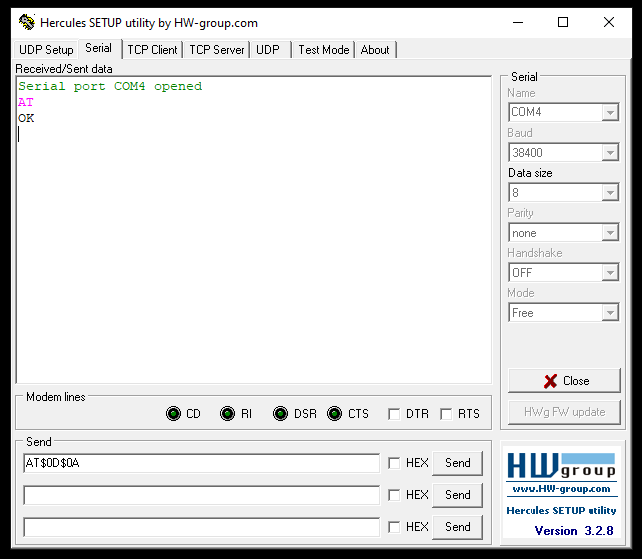This screenshot has width=642, height=559.
Task: Click the 'Serial port COM4 opened' message
Action: [110, 86]
